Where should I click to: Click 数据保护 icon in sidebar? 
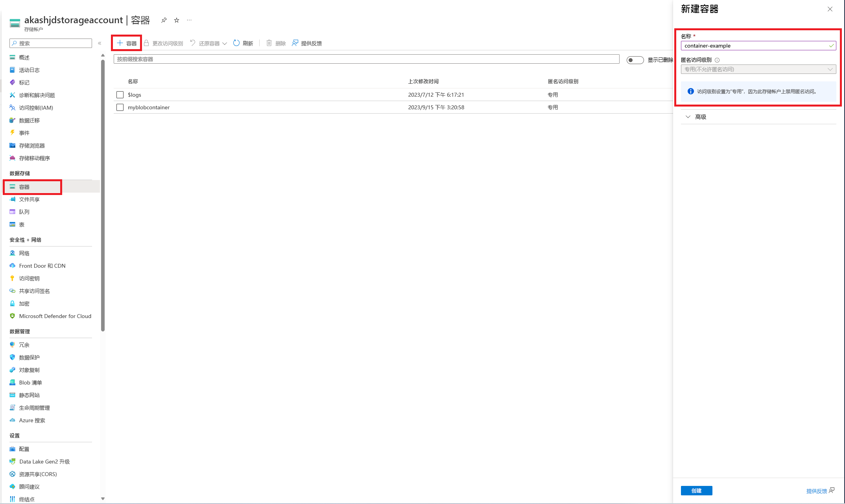pyautogui.click(x=12, y=357)
